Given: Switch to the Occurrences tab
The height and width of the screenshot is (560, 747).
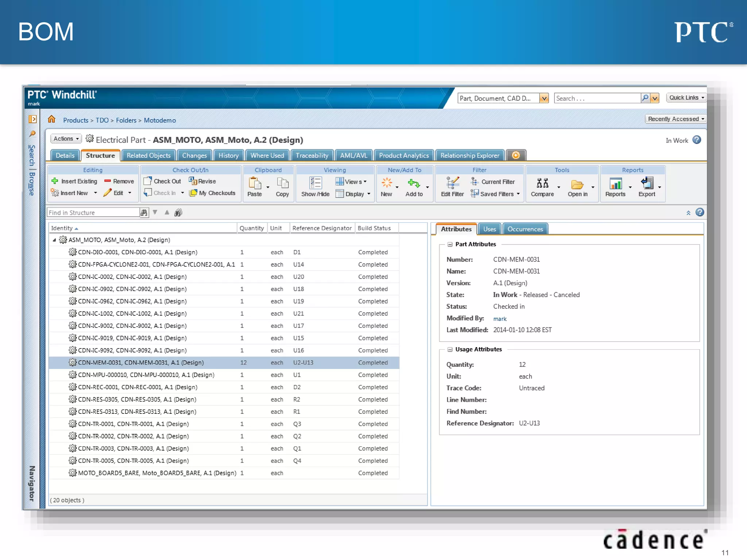Looking at the screenshot, I should [525, 229].
